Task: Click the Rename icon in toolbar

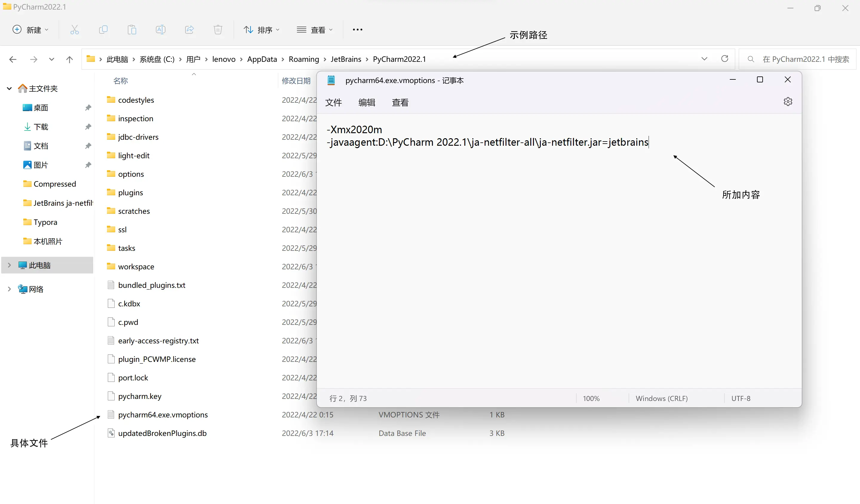Action: tap(160, 30)
